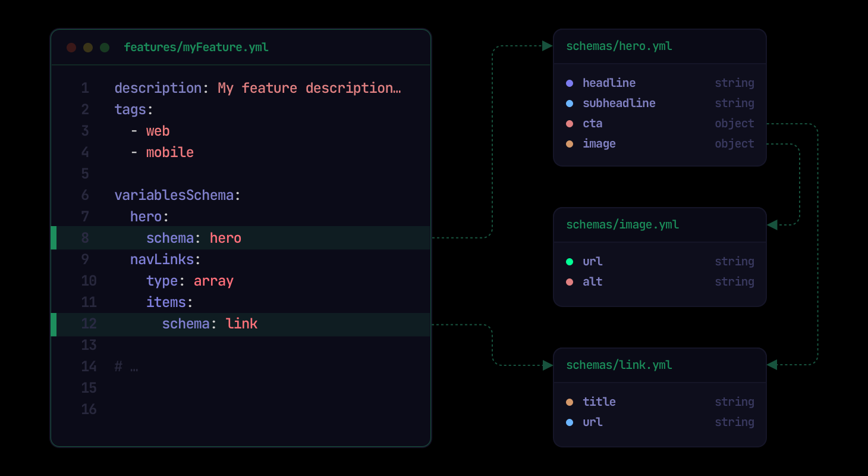The image size is (868, 476).
Task: Click the arrowhead pointing into schemas/hero.yml
Action: click(548, 46)
